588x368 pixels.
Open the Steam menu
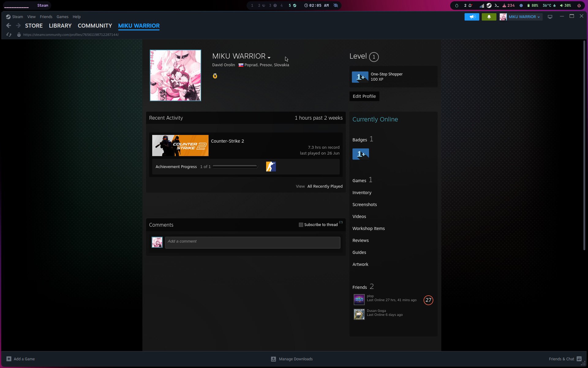pos(17,17)
